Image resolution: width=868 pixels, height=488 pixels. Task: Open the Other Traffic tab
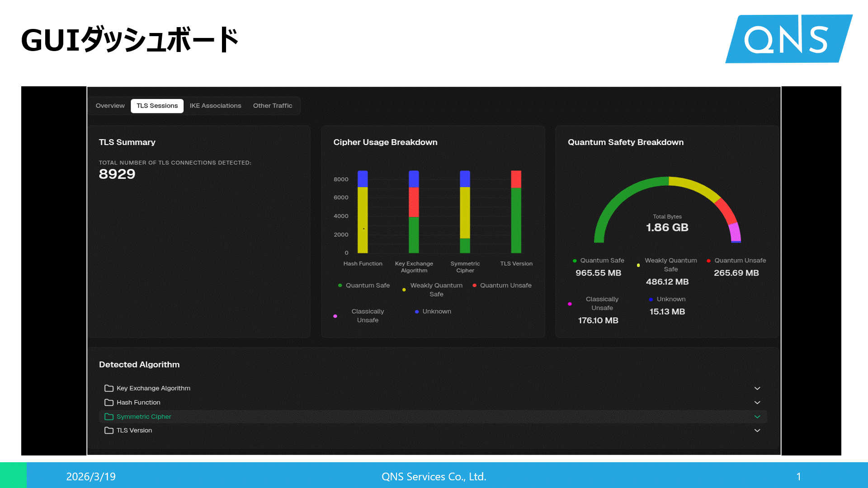(x=272, y=106)
